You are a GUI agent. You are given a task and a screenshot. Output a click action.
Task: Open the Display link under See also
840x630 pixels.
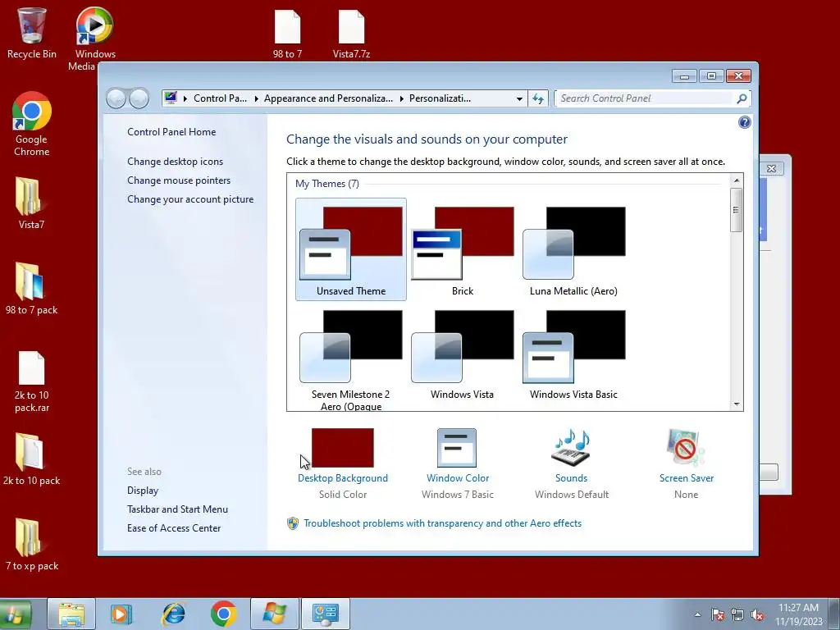point(143,491)
